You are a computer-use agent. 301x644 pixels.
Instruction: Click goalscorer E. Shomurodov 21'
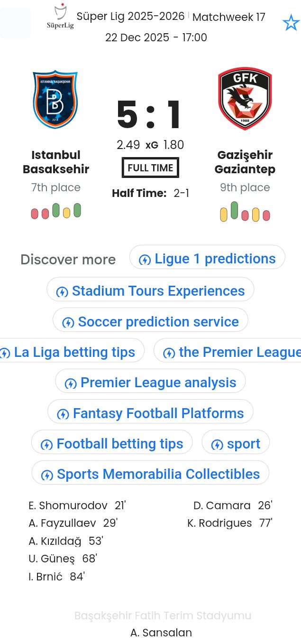[x=77, y=505]
